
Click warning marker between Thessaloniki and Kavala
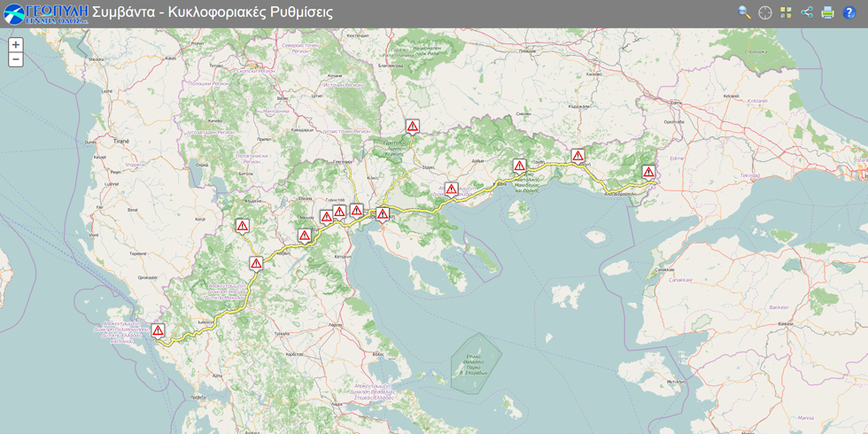pyautogui.click(x=452, y=189)
